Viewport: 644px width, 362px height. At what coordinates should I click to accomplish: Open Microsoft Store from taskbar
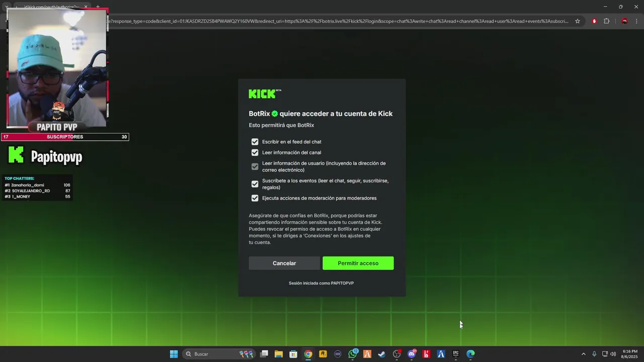tap(293, 354)
